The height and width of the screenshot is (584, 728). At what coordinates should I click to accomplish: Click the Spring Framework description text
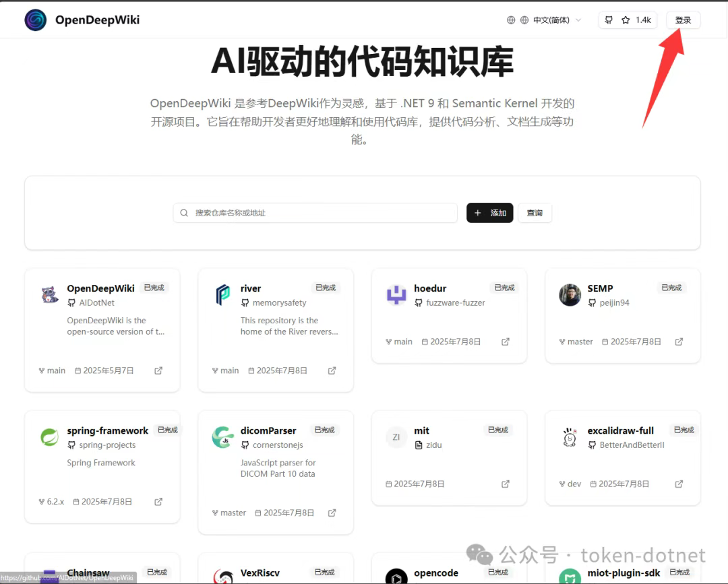tap(101, 463)
